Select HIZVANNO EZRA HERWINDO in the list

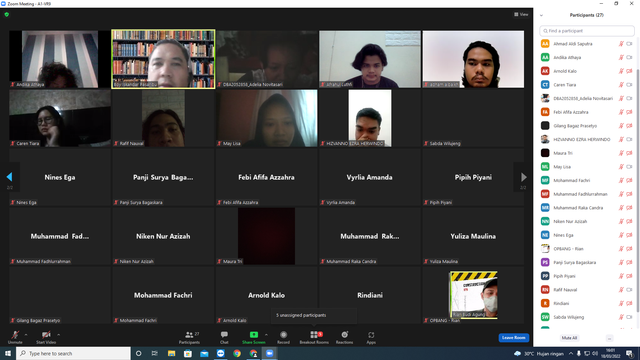coord(587,140)
